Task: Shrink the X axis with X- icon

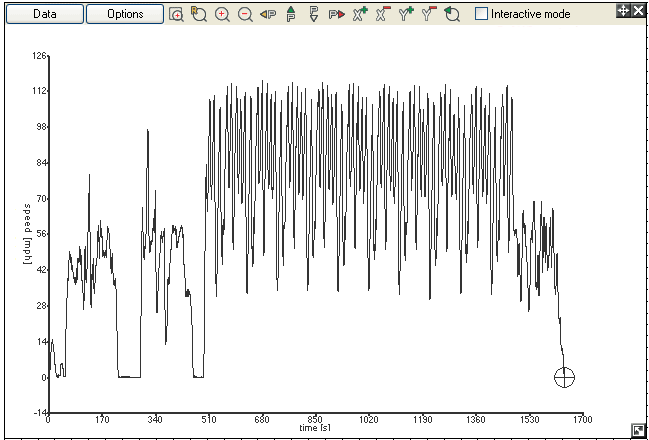Action: 382,15
